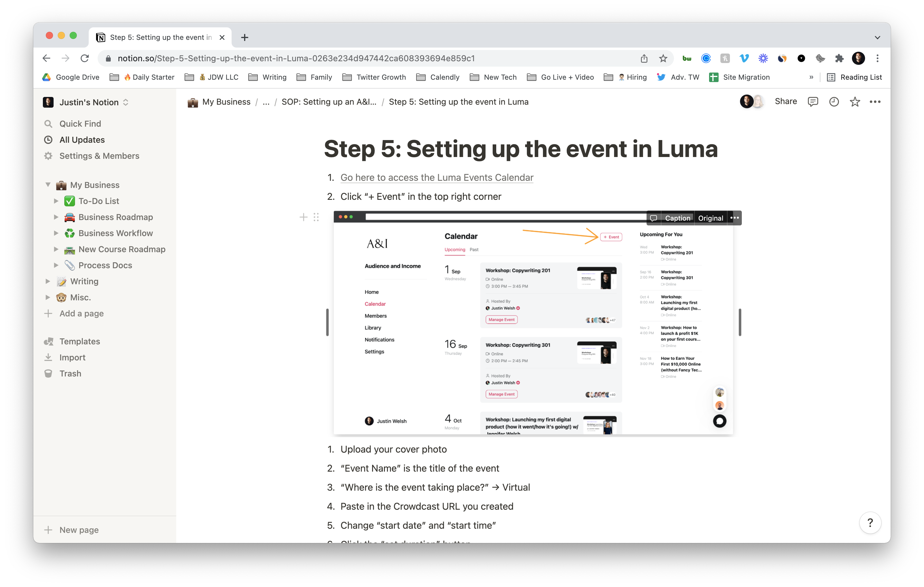Open the page options three-dot menu
Image resolution: width=924 pixels, height=587 pixels.
coord(875,102)
